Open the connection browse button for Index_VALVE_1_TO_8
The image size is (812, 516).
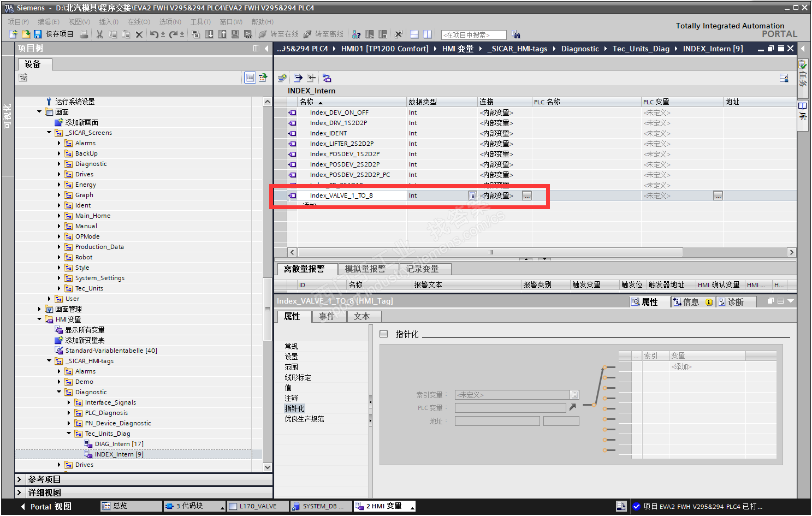coord(526,195)
